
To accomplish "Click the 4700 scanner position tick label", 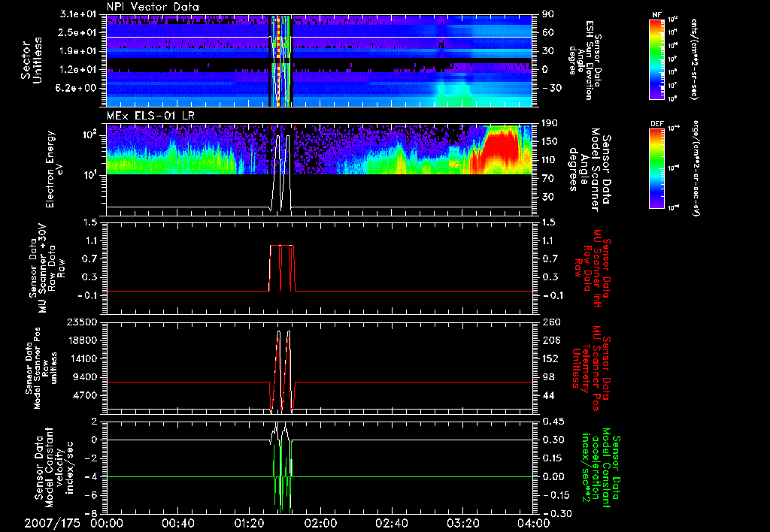I will [x=86, y=395].
